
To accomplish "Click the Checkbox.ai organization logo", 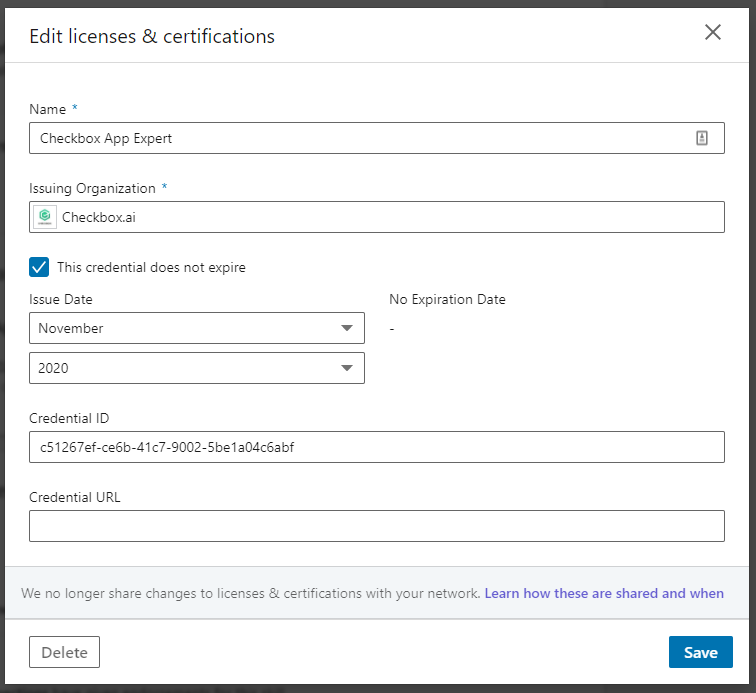I will (x=45, y=217).
